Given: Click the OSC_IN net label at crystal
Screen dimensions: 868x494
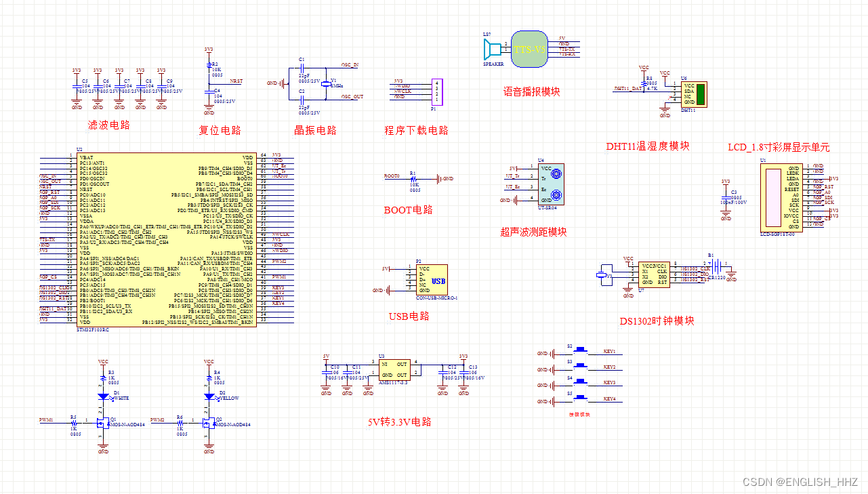Looking at the screenshot, I should [350, 65].
